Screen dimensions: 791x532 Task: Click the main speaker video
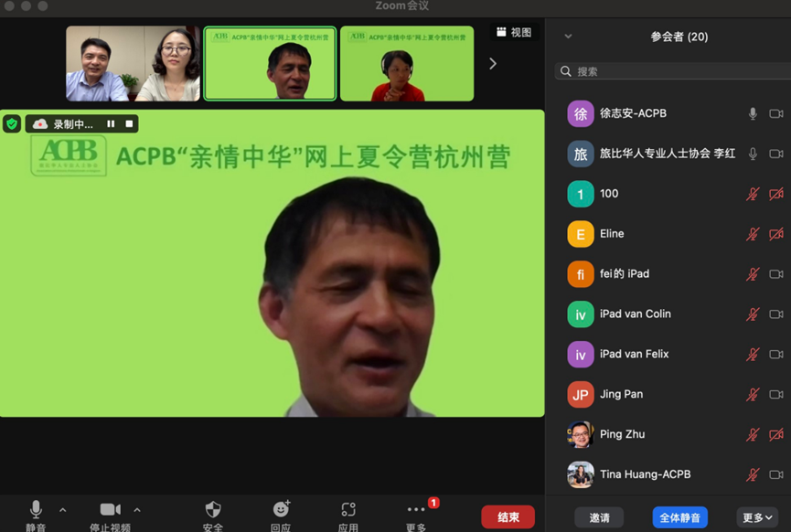273,263
